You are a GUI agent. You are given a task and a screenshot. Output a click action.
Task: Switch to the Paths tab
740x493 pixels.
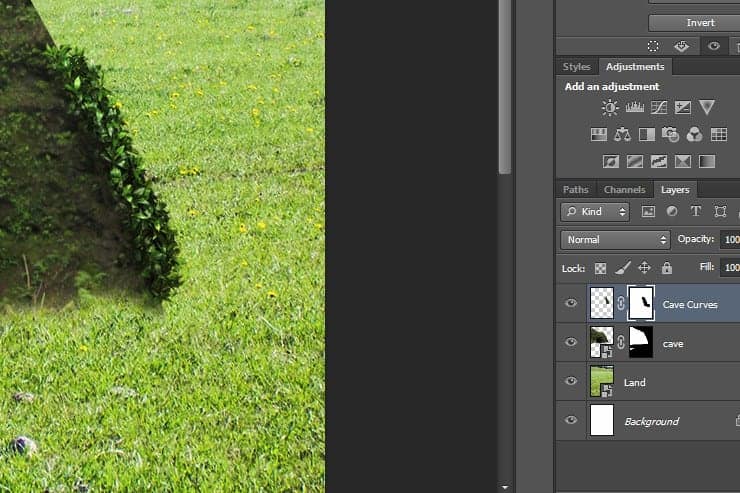point(576,190)
